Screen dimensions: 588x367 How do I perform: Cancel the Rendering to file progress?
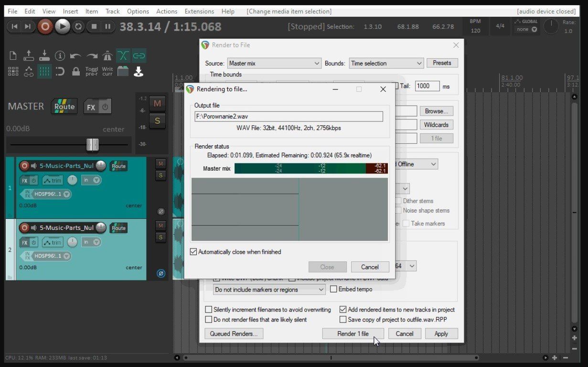click(370, 267)
